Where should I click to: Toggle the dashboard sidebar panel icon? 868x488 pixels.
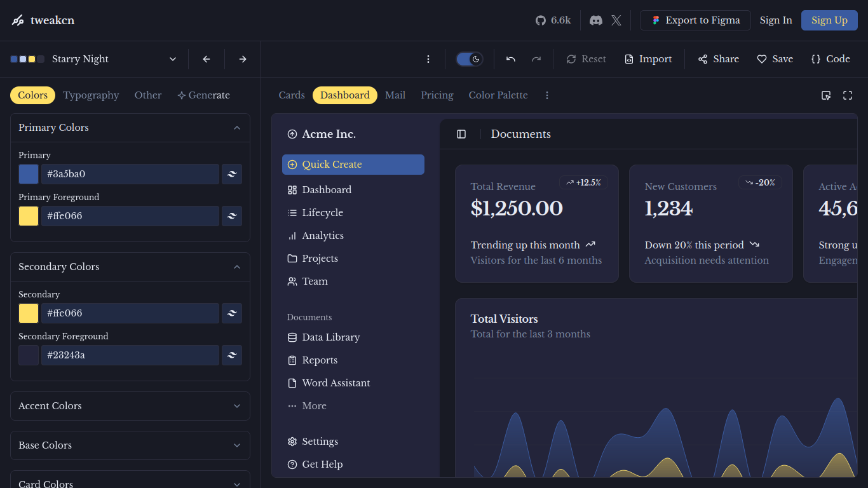point(461,134)
